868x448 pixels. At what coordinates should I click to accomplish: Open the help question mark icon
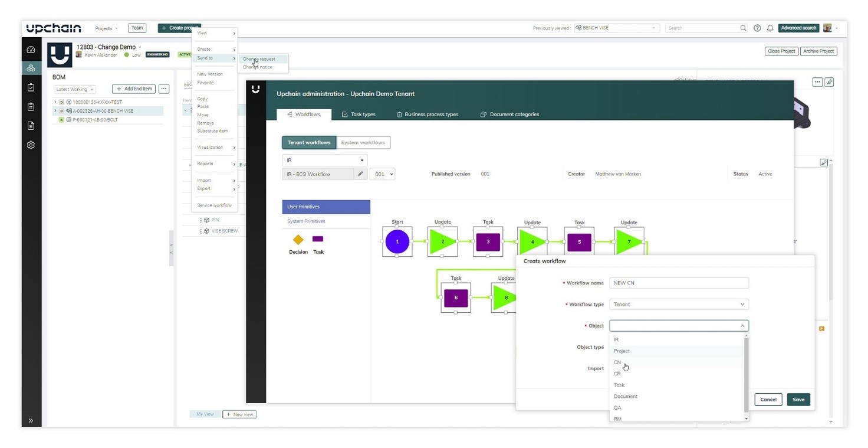(757, 28)
